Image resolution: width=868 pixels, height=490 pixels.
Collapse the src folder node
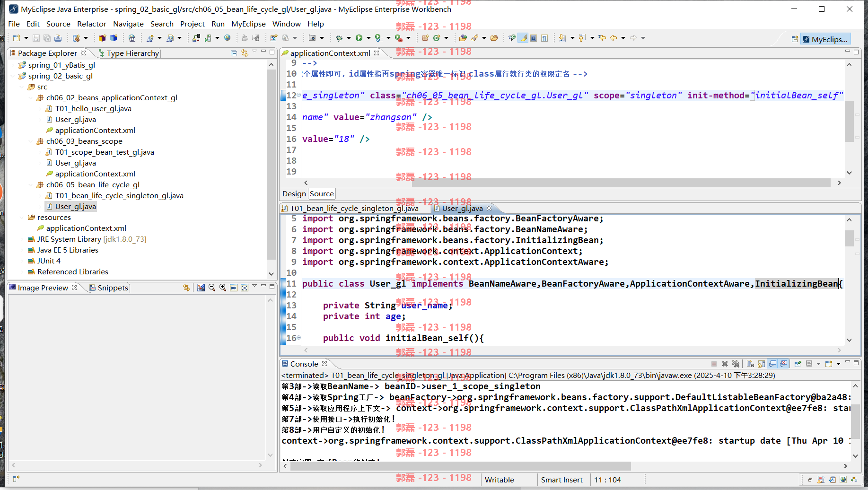[22, 87]
